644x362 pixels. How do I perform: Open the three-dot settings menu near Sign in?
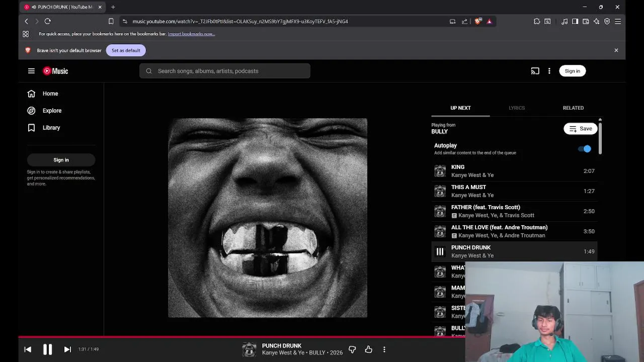click(549, 71)
